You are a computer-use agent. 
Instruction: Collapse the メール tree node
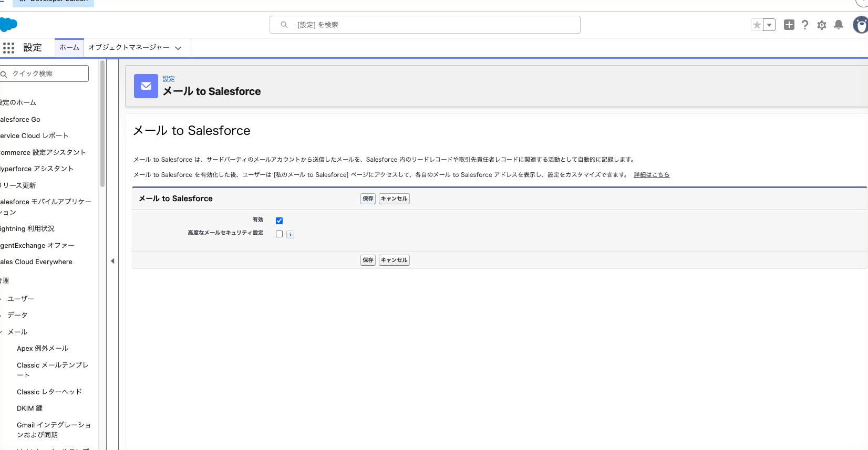pos(2,332)
